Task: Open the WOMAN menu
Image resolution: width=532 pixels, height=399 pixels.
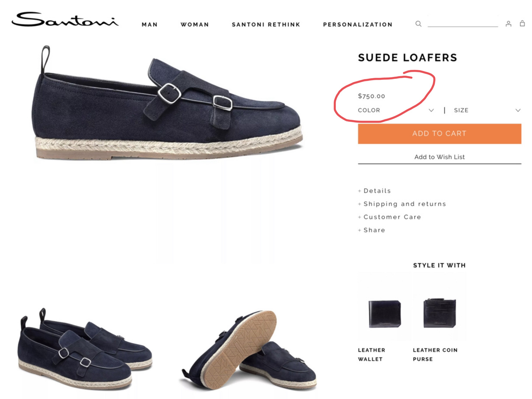Action: (x=195, y=25)
